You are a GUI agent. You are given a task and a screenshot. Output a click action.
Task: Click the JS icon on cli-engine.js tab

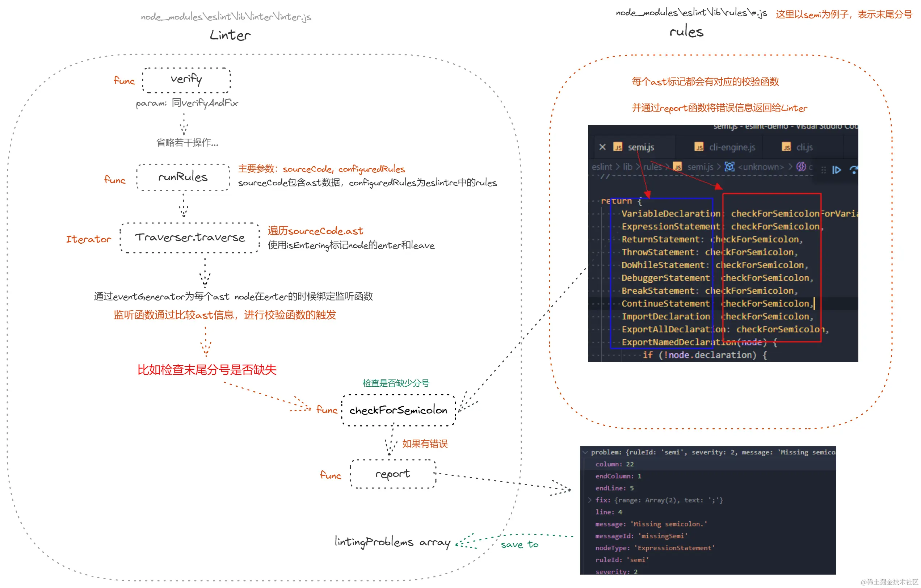[x=699, y=147]
